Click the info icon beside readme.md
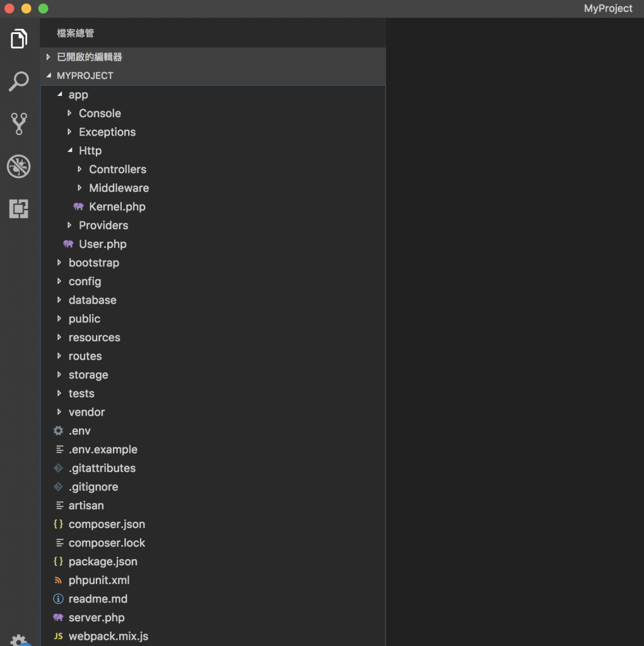The width and height of the screenshot is (644, 646). [x=58, y=599]
